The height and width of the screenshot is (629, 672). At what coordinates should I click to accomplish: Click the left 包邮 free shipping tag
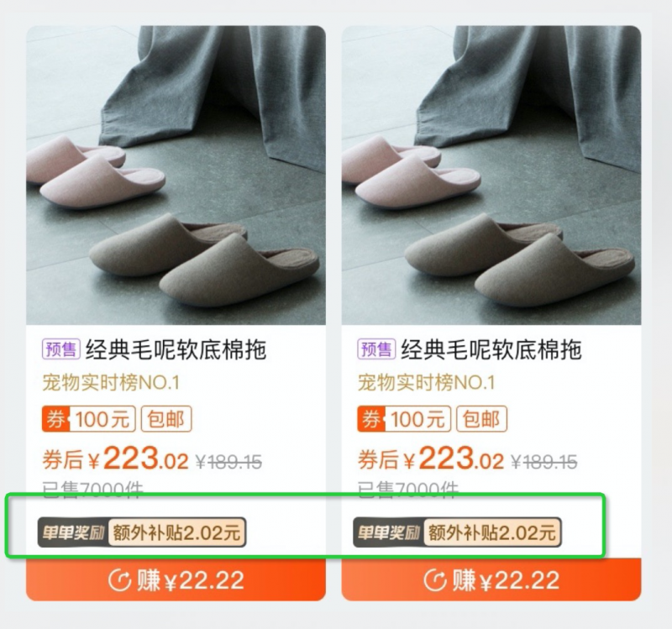(166, 418)
